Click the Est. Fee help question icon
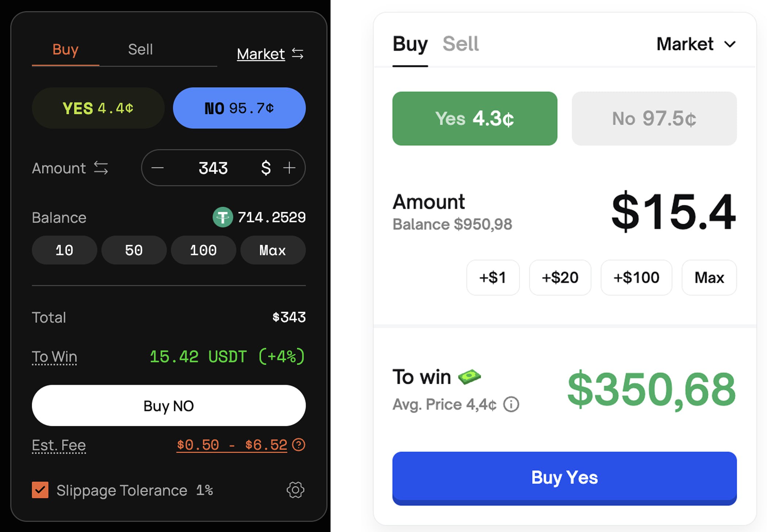 [299, 445]
